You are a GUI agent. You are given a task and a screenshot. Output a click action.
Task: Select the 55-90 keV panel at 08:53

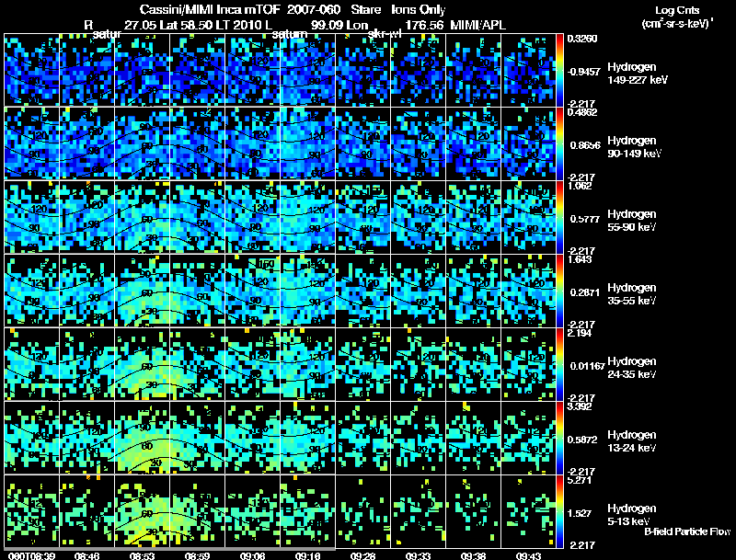pos(143,217)
